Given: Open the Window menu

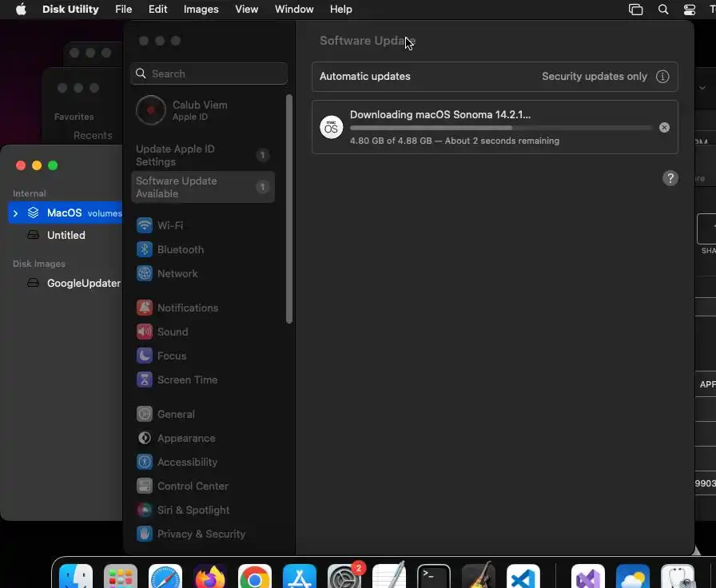Looking at the screenshot, I should pyautogui.click(x=294, y=9).
